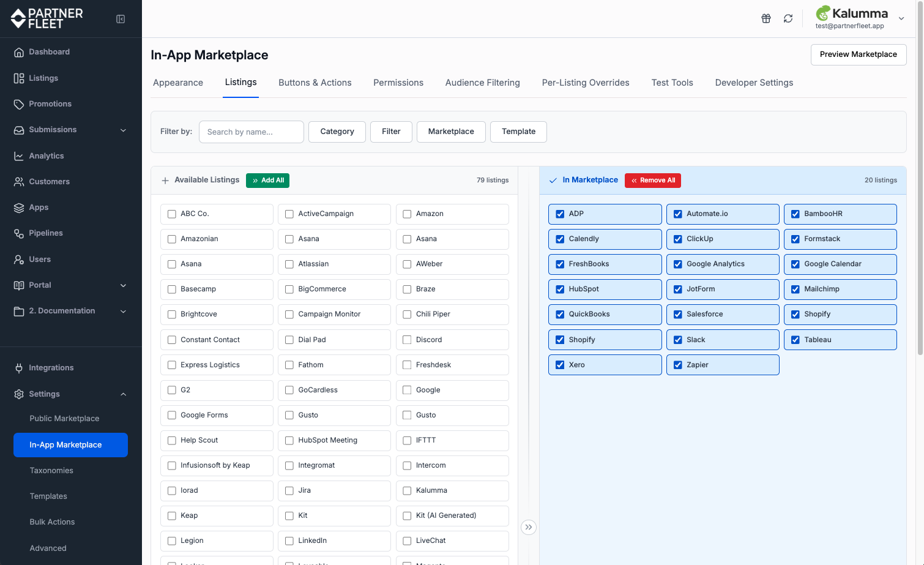Open the gift icon in header
Viewport: 924px width, 565px height.
[766, 18]
